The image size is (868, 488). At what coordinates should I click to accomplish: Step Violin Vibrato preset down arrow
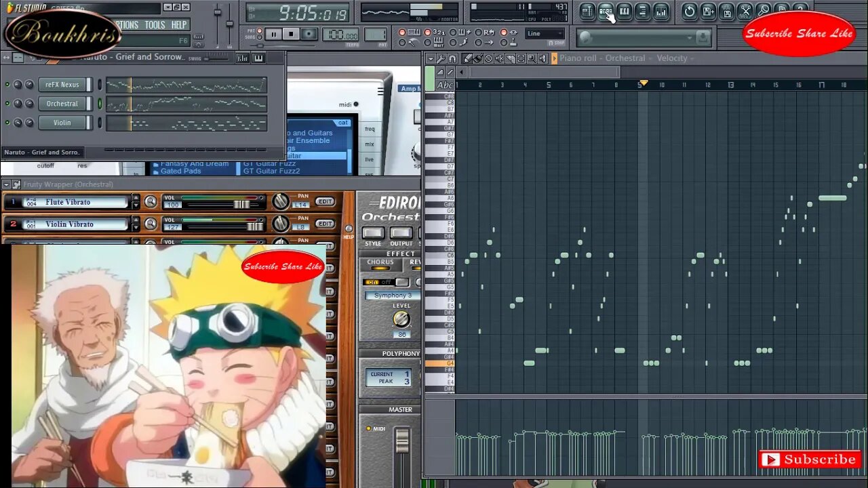[136, 228]
